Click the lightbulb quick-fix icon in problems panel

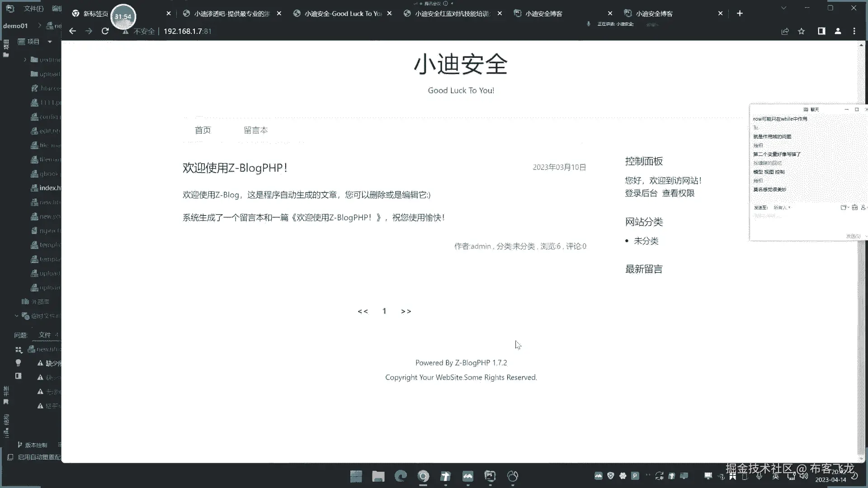click(18, 363)
